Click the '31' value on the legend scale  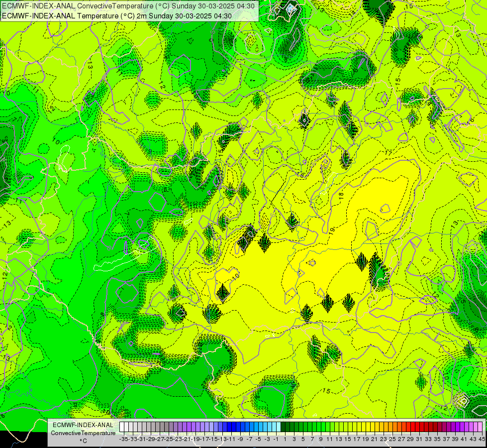419,439
